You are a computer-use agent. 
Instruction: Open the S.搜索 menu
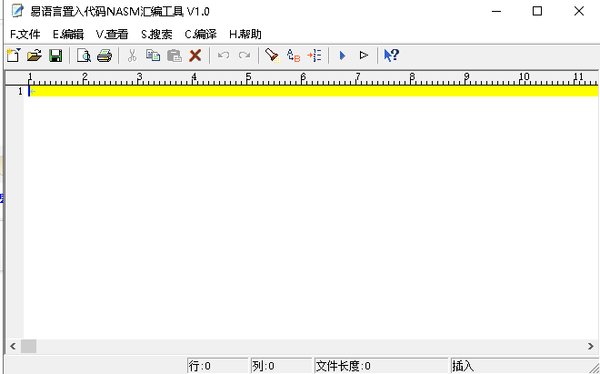[157, 34]
